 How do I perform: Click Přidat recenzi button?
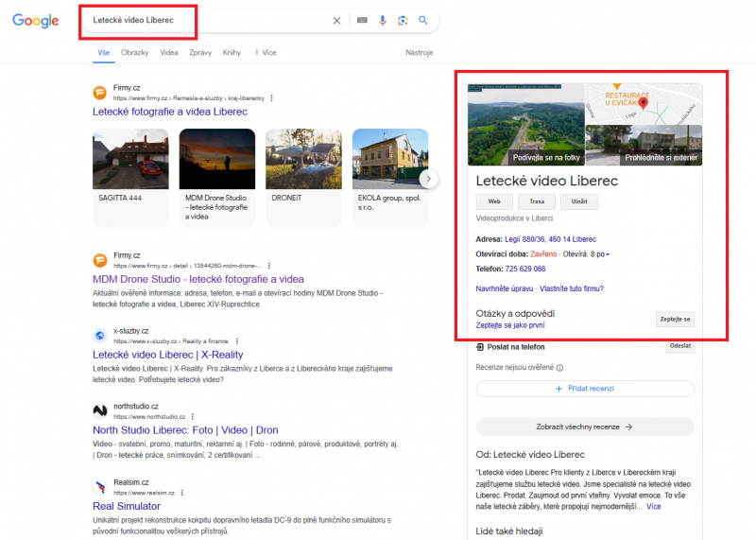(585, 389)
